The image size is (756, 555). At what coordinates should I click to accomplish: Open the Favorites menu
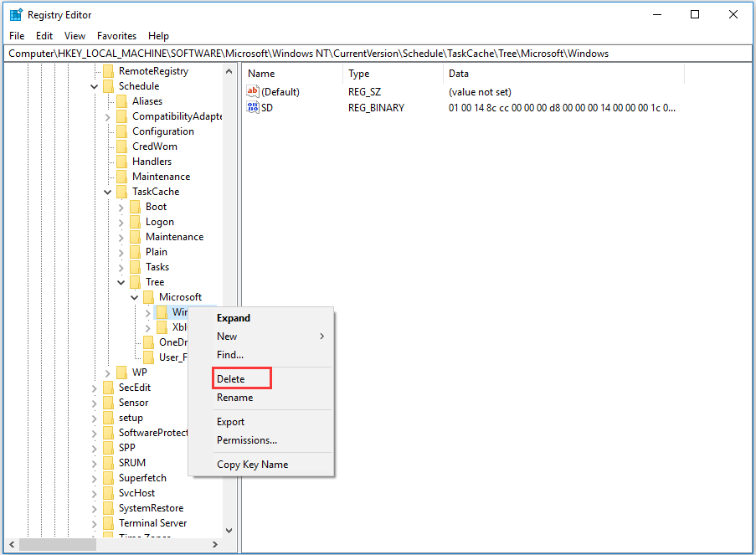(116, 35)
